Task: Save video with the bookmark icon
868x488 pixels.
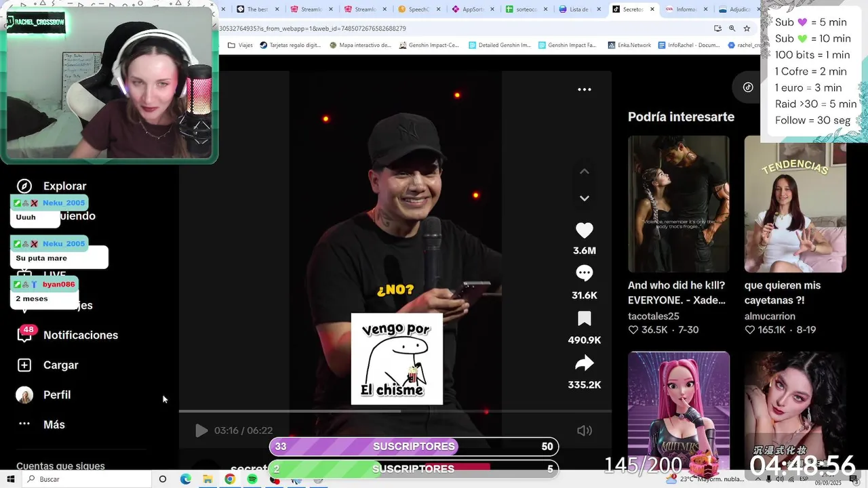Action: (584, 319)
